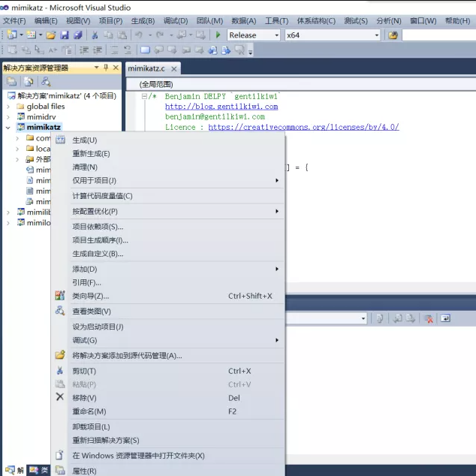Click Clear All red X icon in output pane
Viewport: 476px width, 476px height.
(429, 319)
